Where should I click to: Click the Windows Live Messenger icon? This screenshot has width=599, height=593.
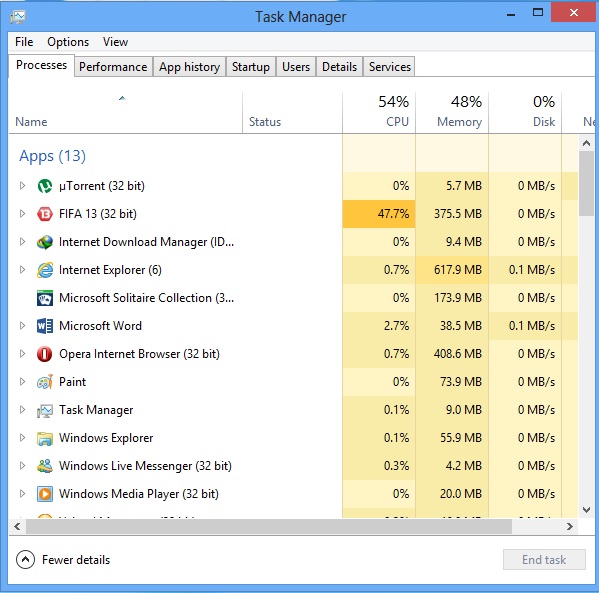[45, 466]
